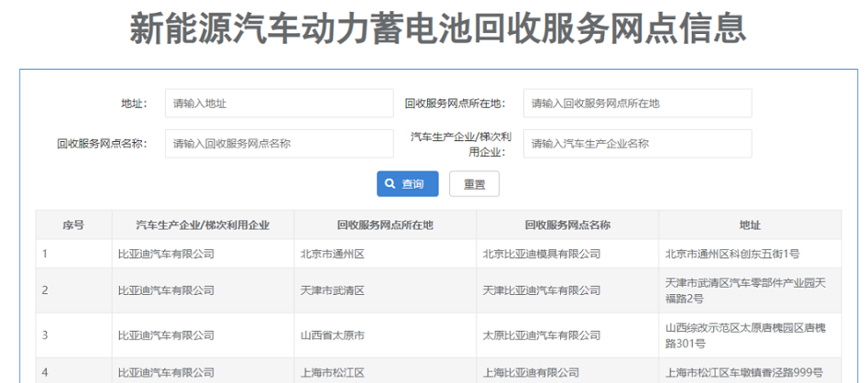Click the 查询 search button
Viewport: 868px width, 383px height.
pos(408,184)
